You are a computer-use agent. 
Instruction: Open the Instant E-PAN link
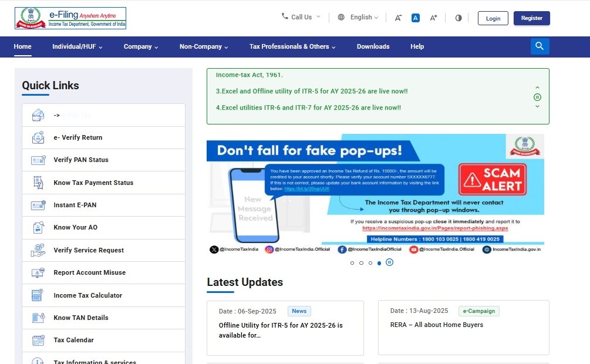pos(75,205)
